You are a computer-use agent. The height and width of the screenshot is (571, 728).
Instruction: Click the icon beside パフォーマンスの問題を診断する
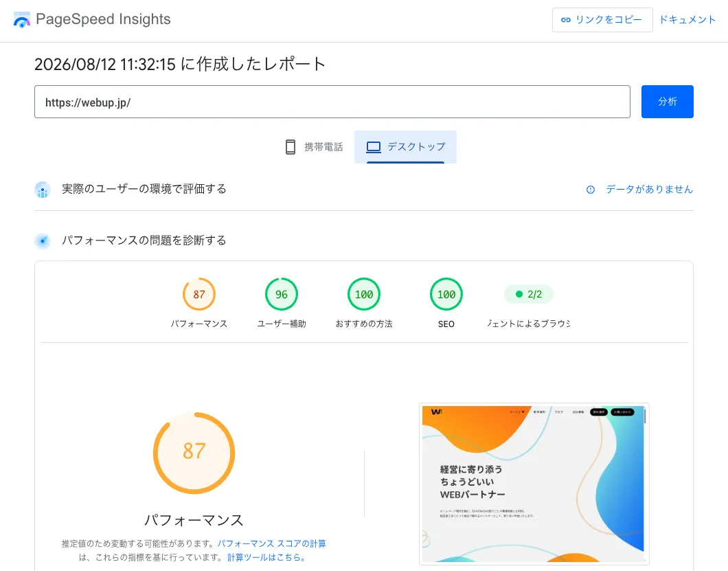coord(43,241)
